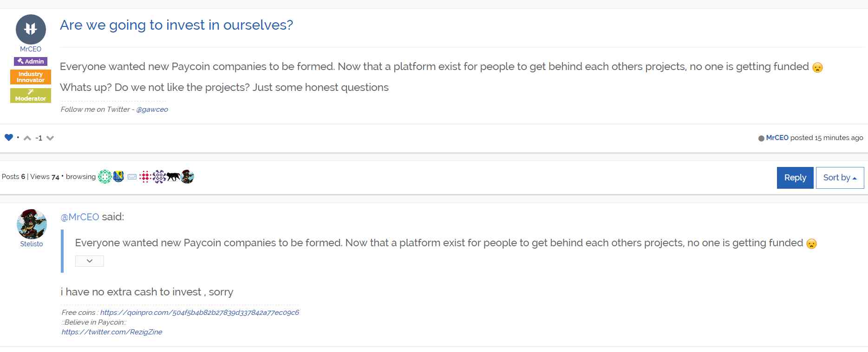Click the line 'Whats up? Do we not like the projects?'
The image size is (868, 352).
[x=155, y=87]
